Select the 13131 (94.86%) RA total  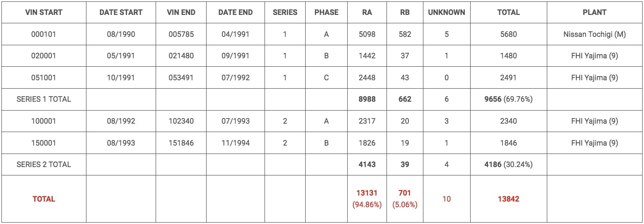(x=367, y=199)
